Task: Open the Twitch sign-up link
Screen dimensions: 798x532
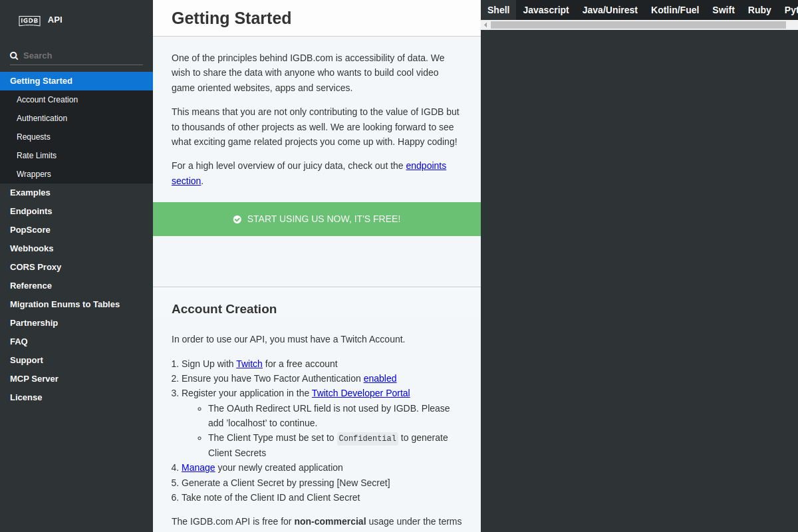Action: pos(249,364)
